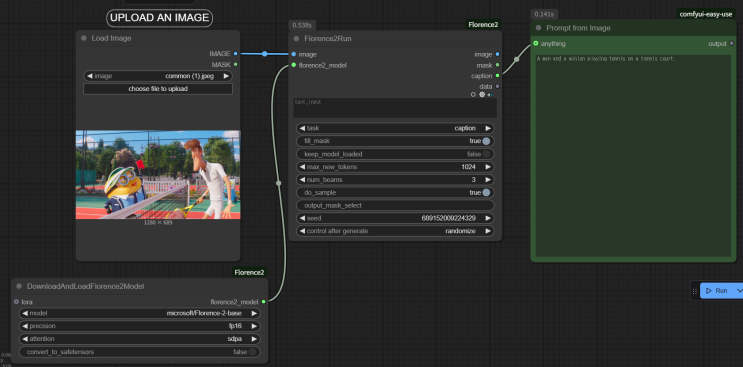The width and height of the screenshot is (743, 367).
Task: Collapse the Load Image node using its title dot
Action: [x=84, y=38]
